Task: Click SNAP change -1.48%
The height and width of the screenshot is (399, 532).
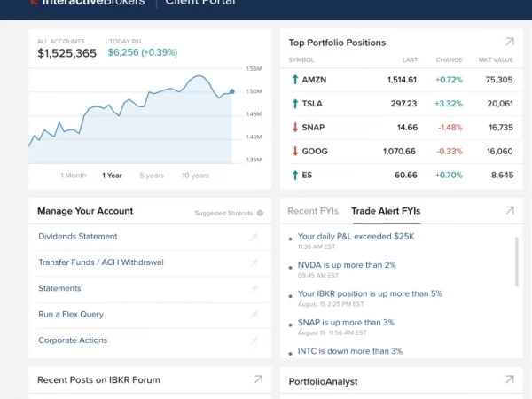Action: [450, 127]
